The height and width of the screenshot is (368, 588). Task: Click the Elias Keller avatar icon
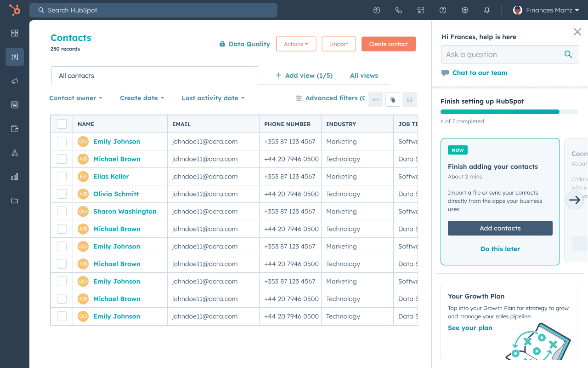pos(83,177)
